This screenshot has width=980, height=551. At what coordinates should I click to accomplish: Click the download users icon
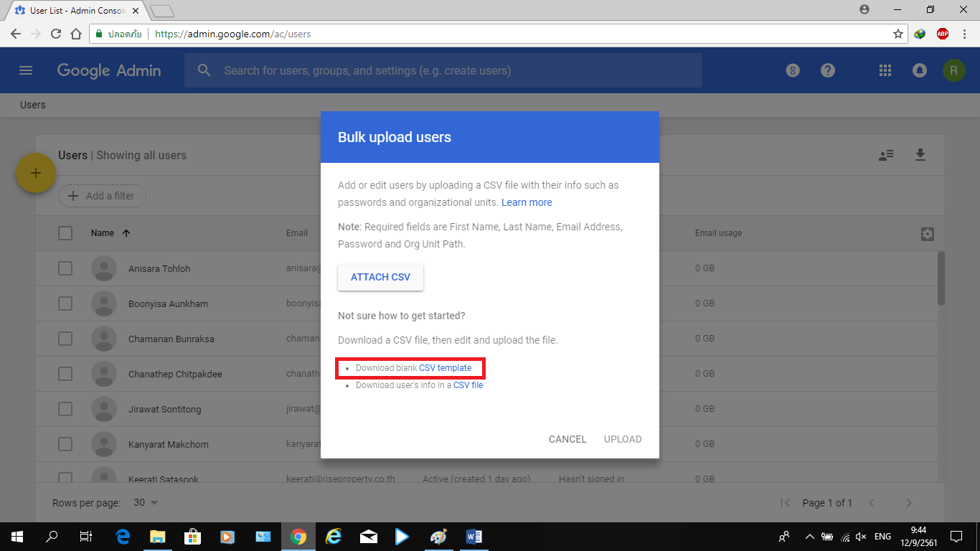click(920, 155)
